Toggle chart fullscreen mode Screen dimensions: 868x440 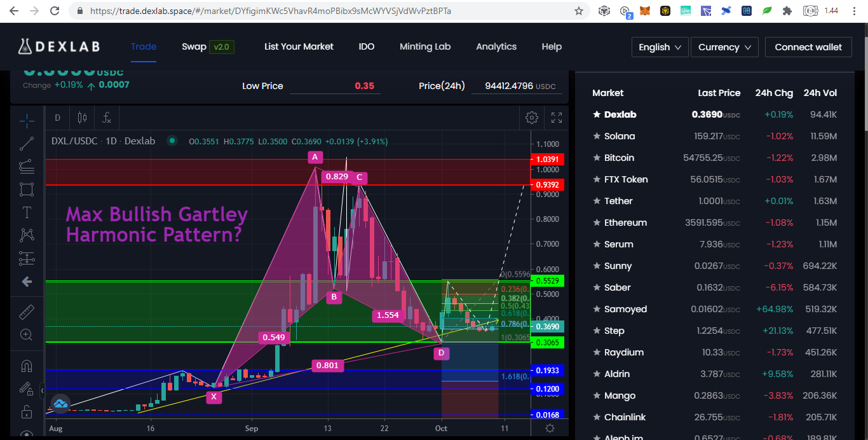pos(557,118)
